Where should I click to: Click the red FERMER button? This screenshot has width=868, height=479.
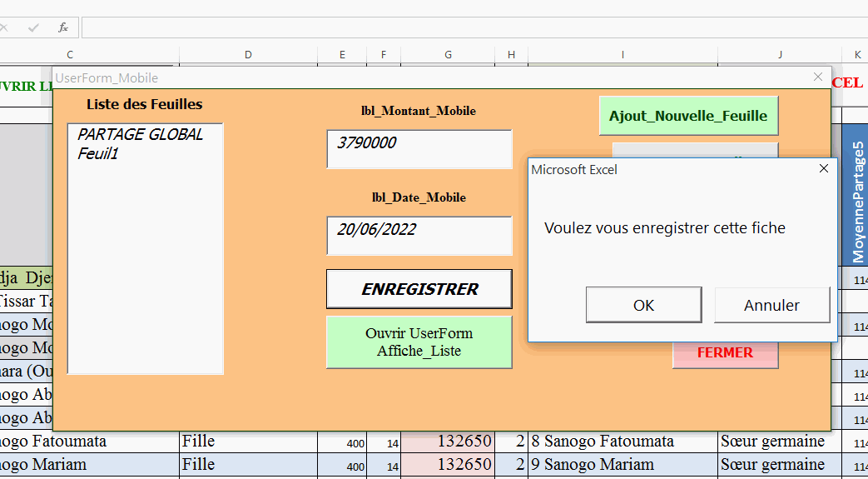(725, 353)
